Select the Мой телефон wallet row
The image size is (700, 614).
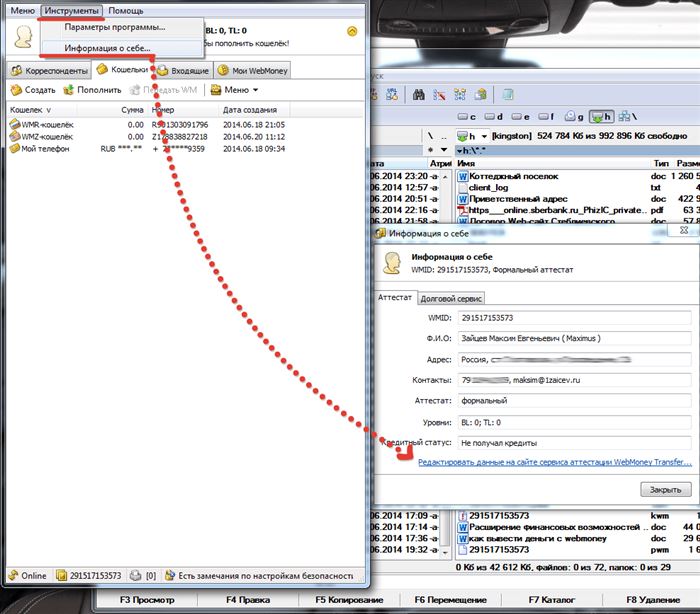click(147, 149)
